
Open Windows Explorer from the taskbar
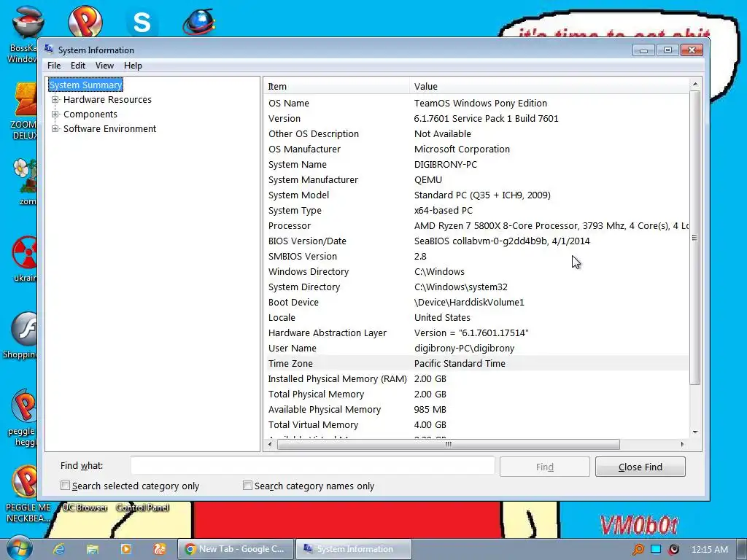tap(93, 549)
